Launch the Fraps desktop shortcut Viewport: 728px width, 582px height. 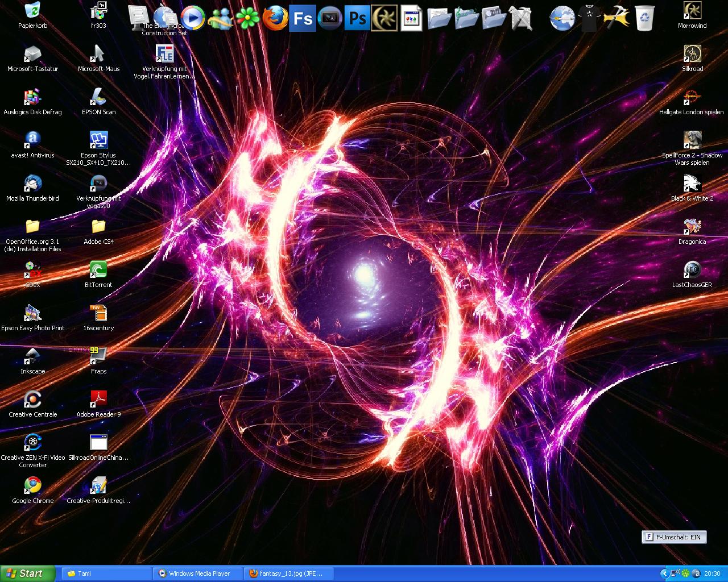tap(98, 357)
